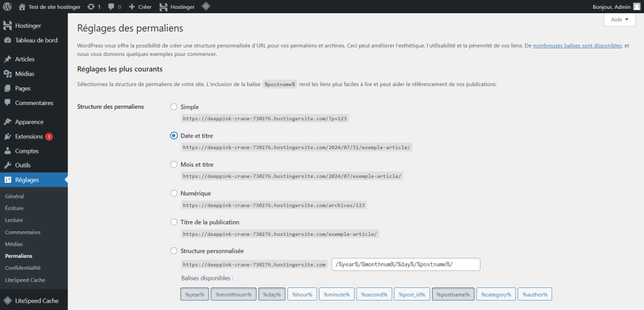Go to Outils in the sidebar
Screen dimensions: 644x310
tap(23, 165)
